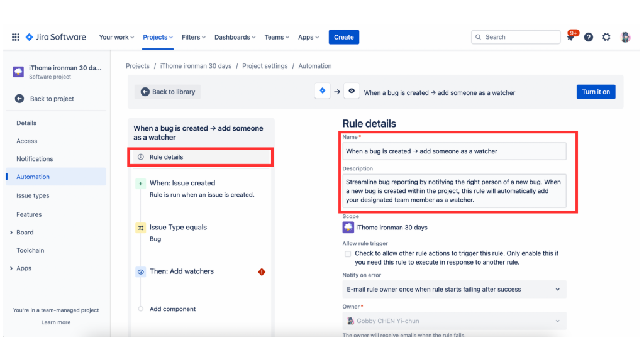The width and height of the screenshot is (644, 362).
Task: Click the Turn it on button
Action: pos(596,92)
